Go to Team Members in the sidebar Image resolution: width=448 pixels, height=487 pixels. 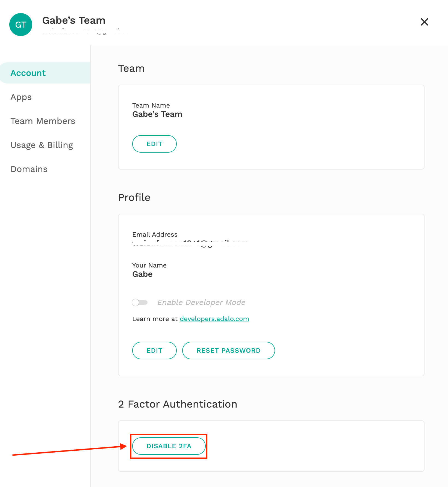tap(43, 121)
